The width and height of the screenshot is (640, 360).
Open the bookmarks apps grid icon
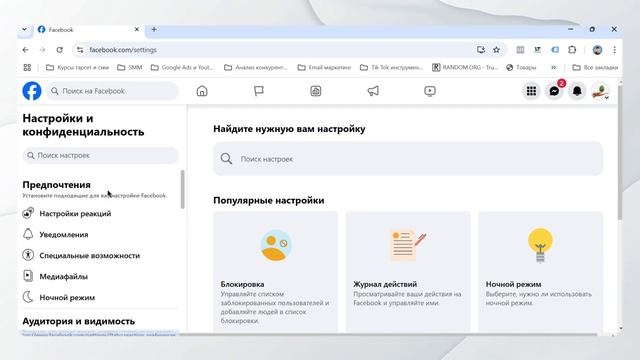click(x=27, y=67)
